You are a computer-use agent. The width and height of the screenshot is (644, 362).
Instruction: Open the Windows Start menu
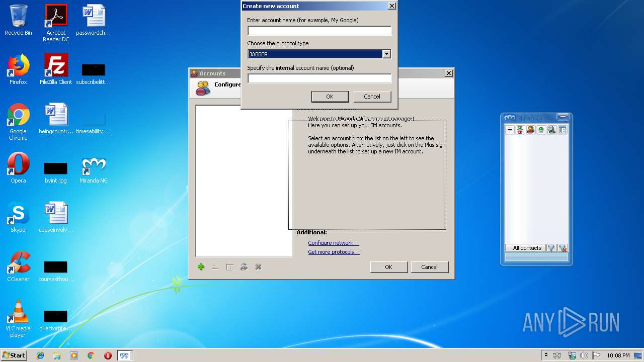coord(14,355)
